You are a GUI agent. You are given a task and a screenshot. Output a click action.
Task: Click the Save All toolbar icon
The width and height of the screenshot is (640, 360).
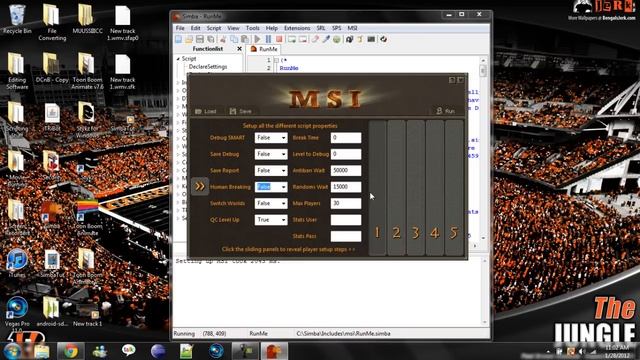211,39
